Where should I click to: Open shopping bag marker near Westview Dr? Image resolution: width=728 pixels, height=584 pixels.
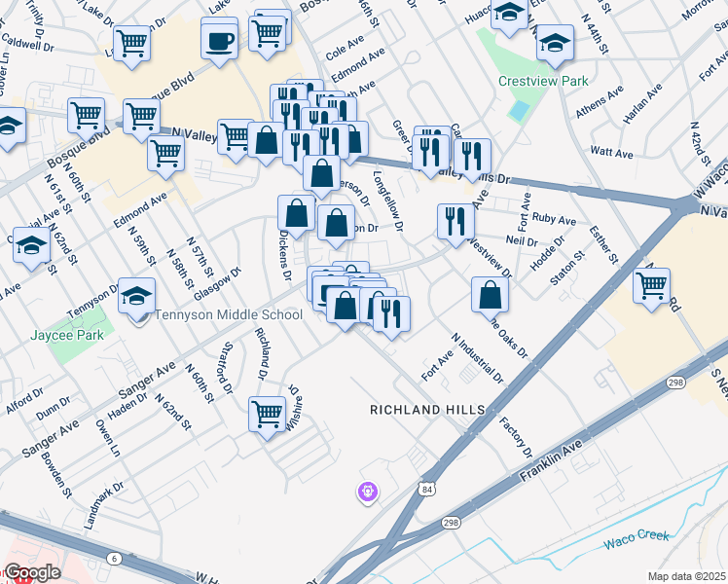coord(490,295)
